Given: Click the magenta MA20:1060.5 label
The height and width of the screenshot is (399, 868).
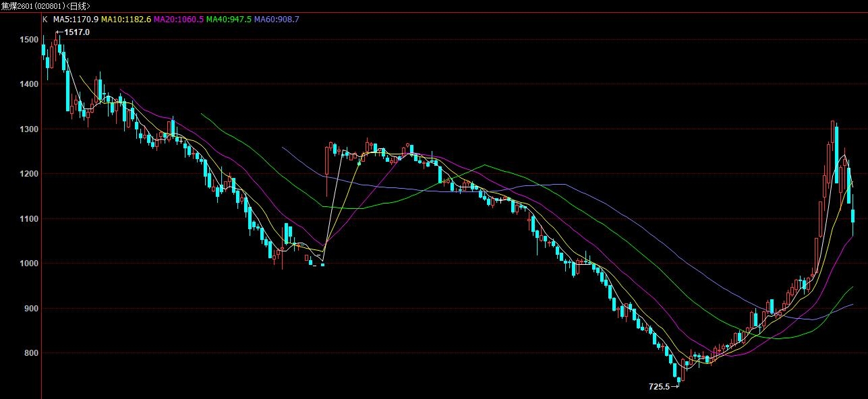Looking at the screenshot, I should click(179, 20).
